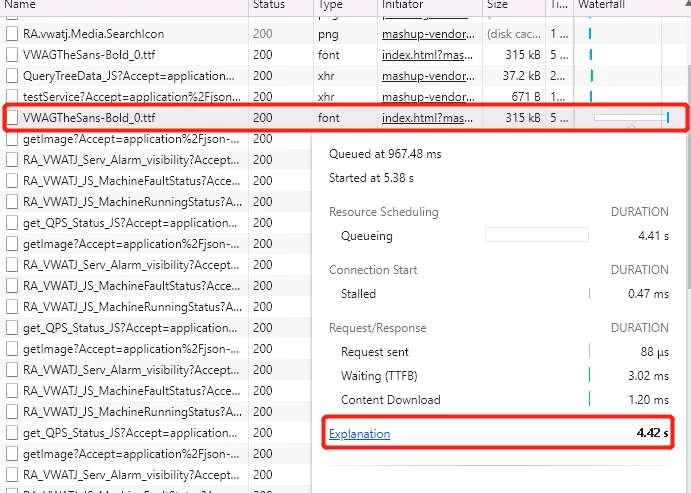This screenshot has height=493, width=691.
Task: Click the png type cell
Action: tap(328, 34)
